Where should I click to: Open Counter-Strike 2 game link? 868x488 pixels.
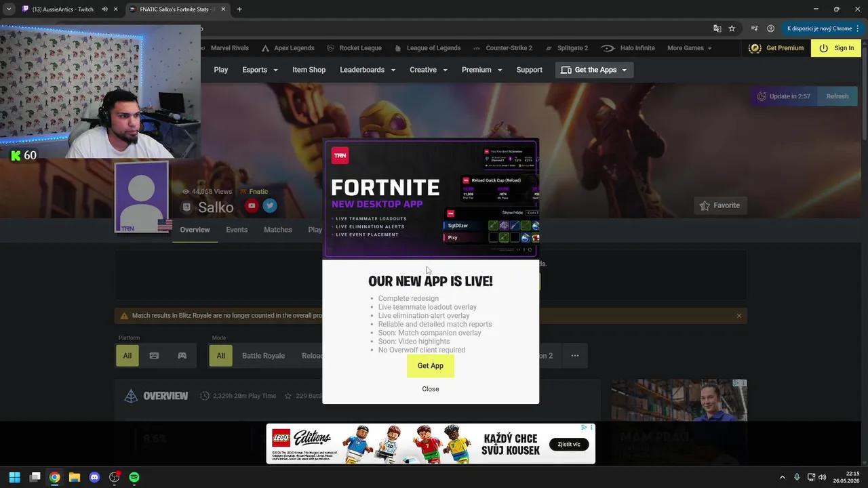pos(502,48)
